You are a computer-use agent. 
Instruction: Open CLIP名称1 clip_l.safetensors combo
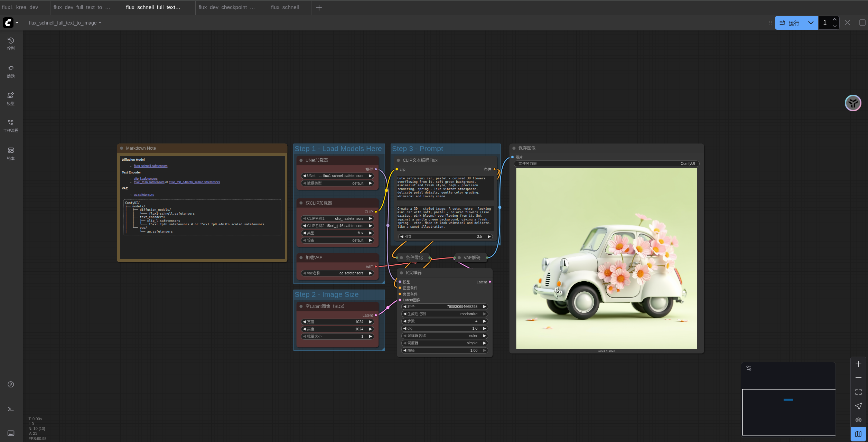tap(337, 219)
